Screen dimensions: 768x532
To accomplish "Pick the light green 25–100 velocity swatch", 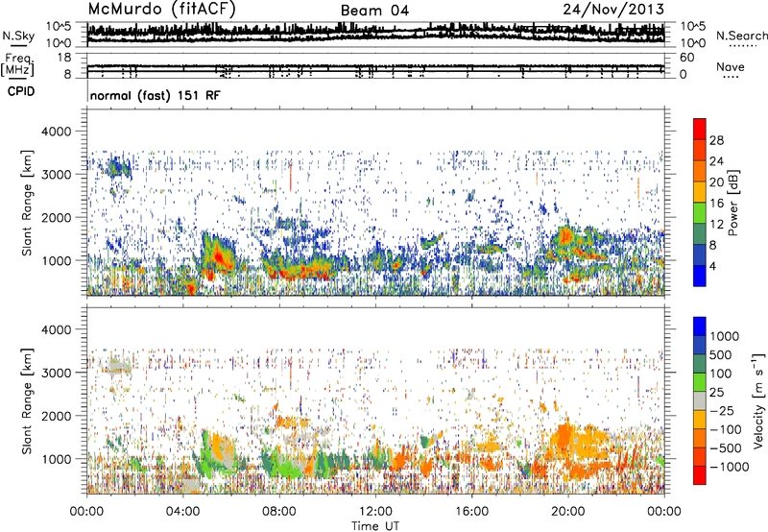I will (700, 382).
